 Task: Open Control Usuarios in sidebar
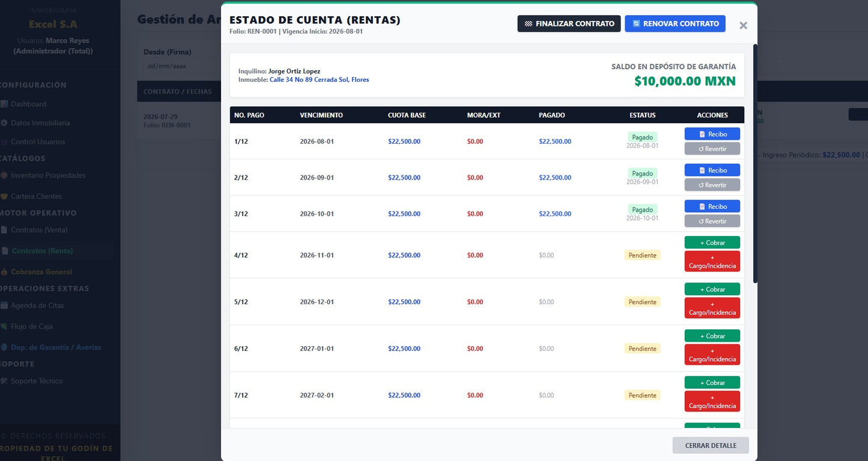[x=38, y=142]
